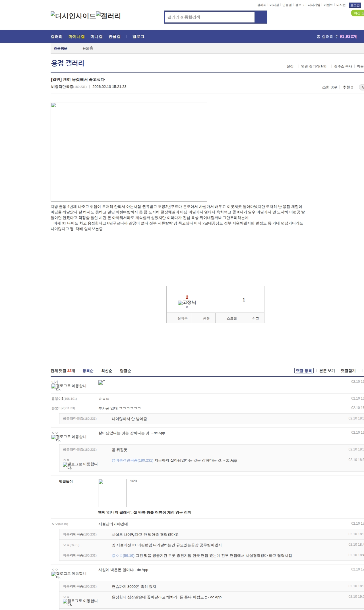Click the 공유 share button
364x610 pixels.
[x=203, y=318]
